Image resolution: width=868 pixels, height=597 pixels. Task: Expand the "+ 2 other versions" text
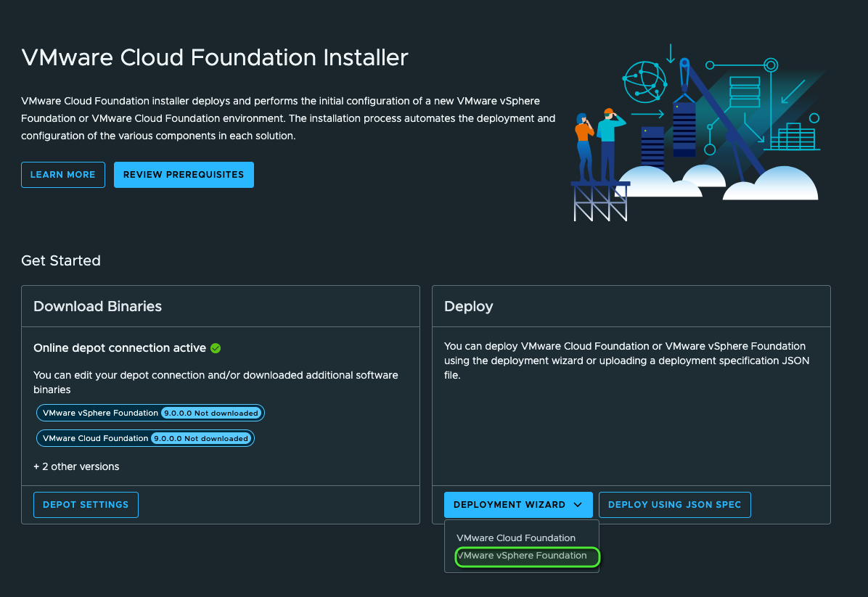click(x=76, y=466)
